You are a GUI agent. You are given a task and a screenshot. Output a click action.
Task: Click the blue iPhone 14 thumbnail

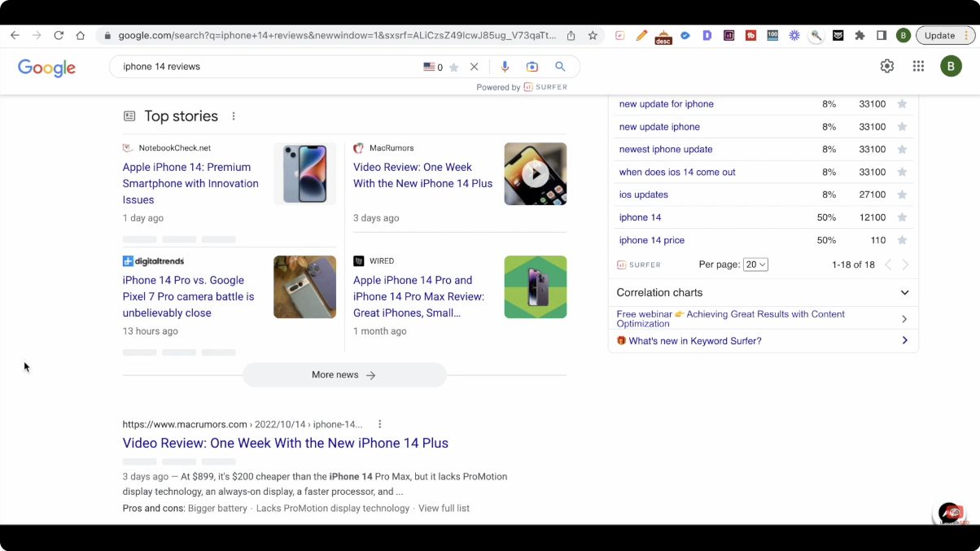coord(304,173)
